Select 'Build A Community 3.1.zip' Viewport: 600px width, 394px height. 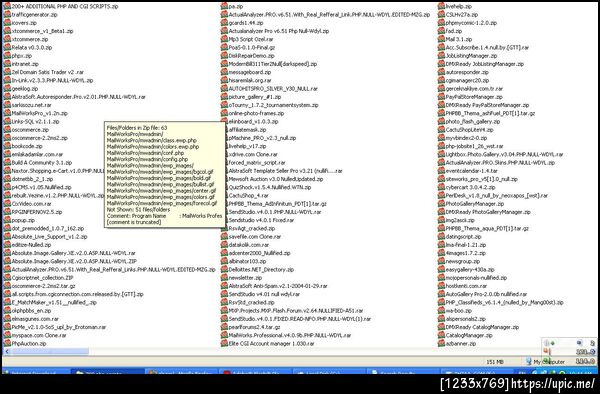pos(42,163)
